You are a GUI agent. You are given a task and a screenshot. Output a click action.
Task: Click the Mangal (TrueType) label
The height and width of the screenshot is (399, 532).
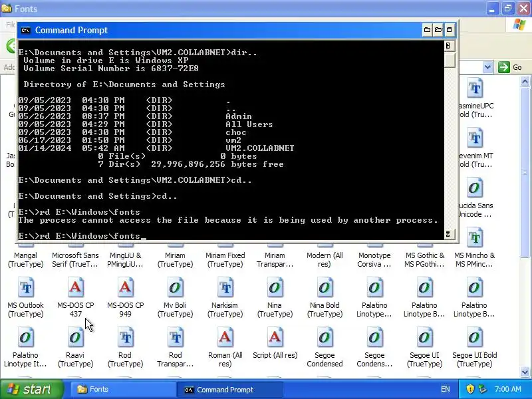[26, 260]
